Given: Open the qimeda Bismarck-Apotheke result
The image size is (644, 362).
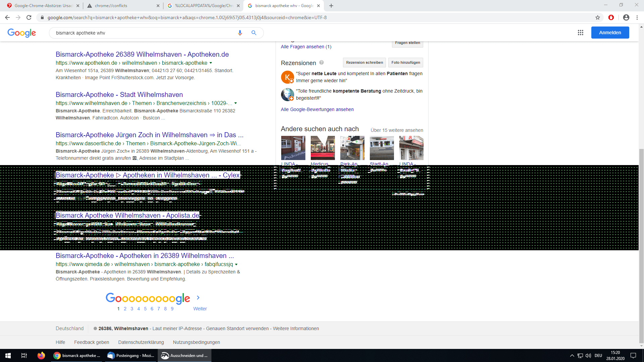Looking at the screenshot, I should coord(145,256).
